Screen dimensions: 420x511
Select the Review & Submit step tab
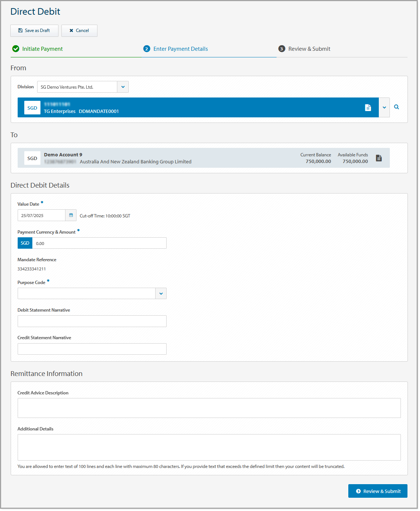coord(309,49)
